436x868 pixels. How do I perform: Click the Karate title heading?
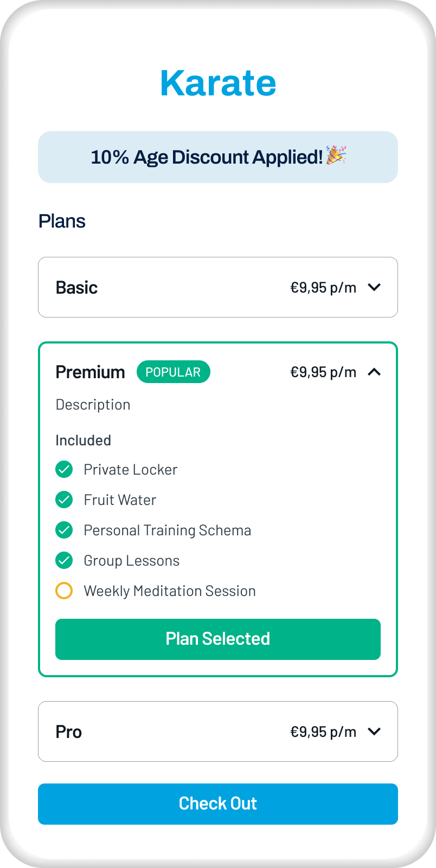[x=218, y=83]
